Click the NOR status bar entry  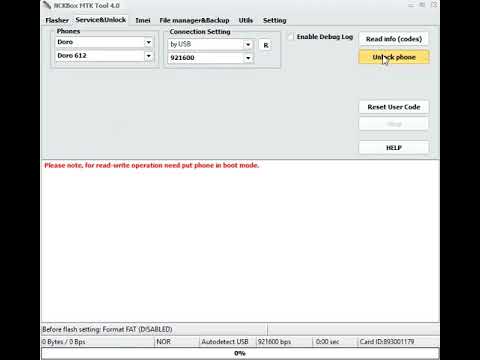click(x=163, y=342)
